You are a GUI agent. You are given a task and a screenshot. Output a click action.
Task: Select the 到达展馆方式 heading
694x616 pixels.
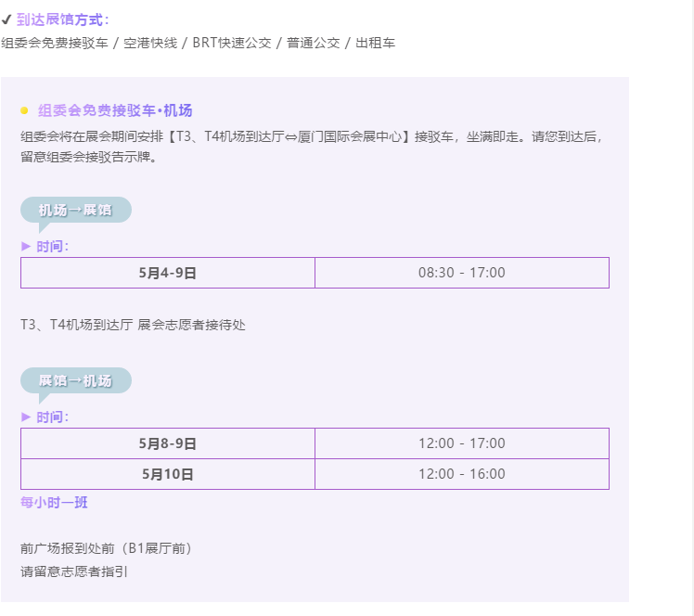tap(62, 19)
